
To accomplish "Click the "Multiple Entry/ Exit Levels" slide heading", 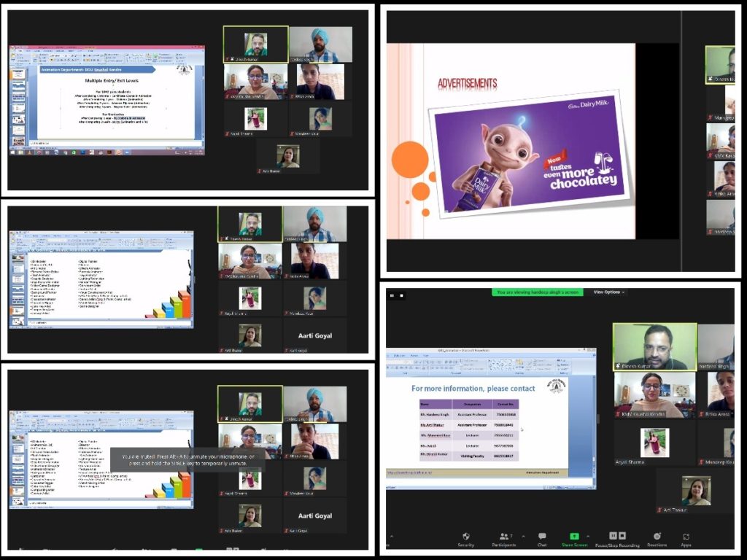I will 112,80.
